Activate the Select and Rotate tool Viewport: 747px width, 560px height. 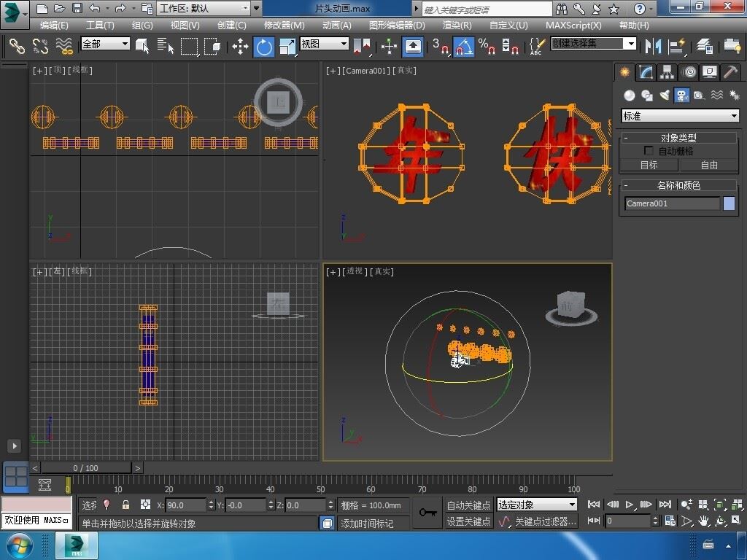click(263, 47)
